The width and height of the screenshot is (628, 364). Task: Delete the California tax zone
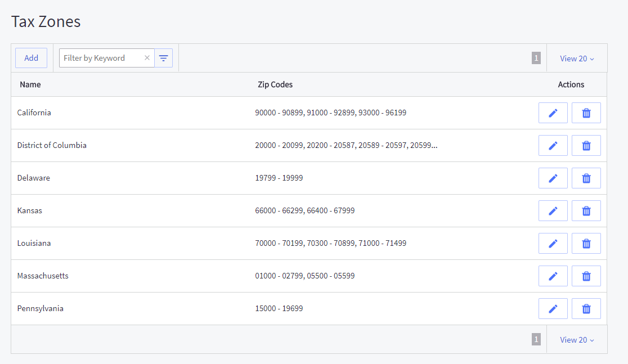coord(586,113)
